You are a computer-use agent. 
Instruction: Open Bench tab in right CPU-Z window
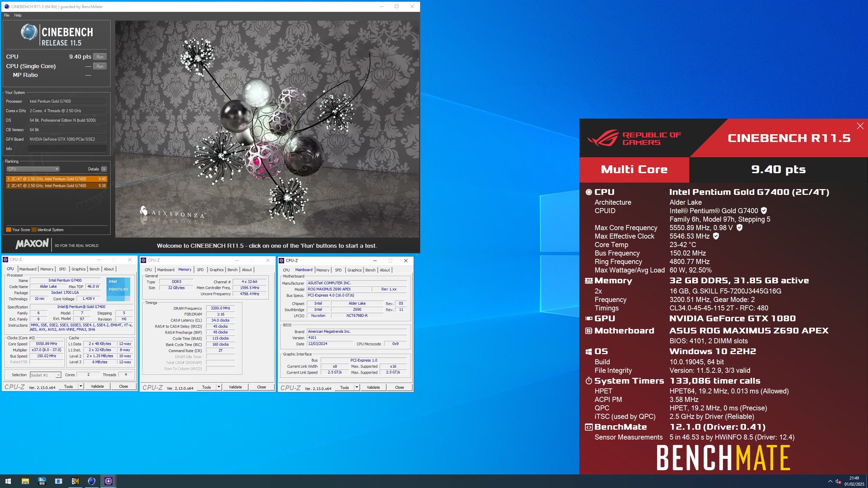371,270
